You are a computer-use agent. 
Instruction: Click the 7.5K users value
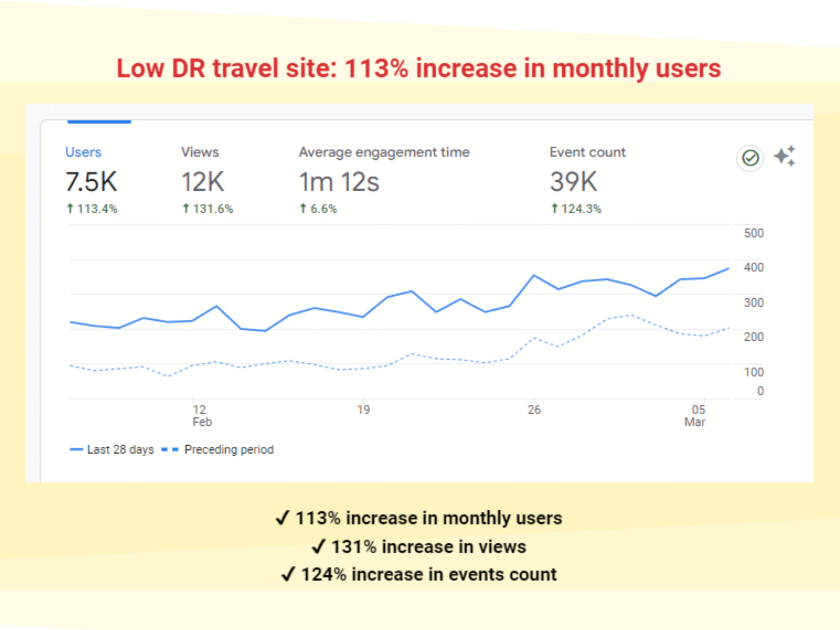(91, 182)
